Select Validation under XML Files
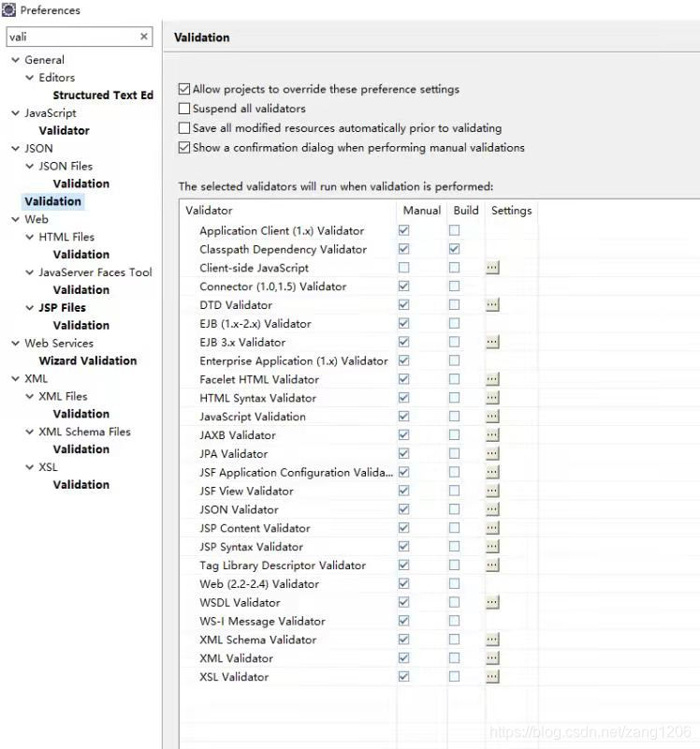The width and height of the screenshot is (700, 749). [x=81, y=414]
